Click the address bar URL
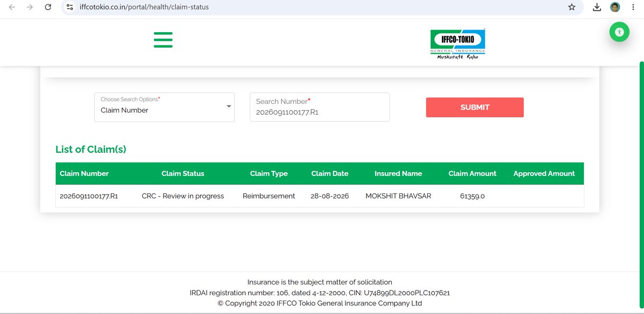The image size is (644, 314). tap(143, 8)
